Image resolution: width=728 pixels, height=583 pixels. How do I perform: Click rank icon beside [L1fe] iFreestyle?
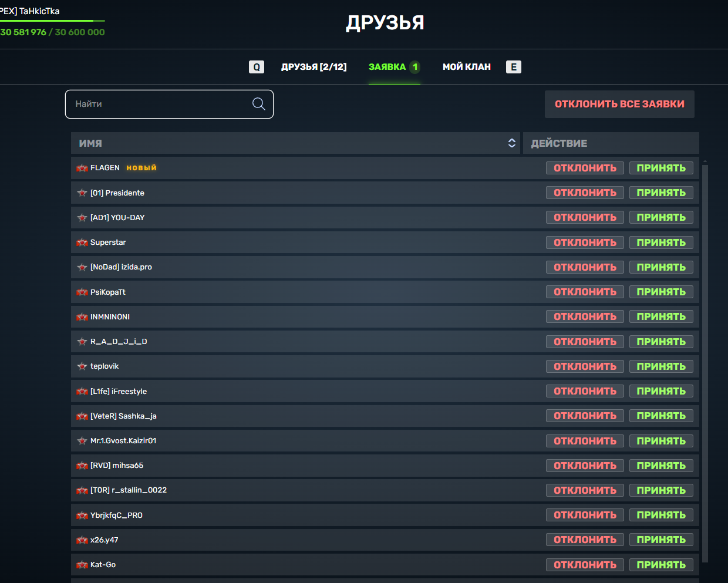click(82, 391)
